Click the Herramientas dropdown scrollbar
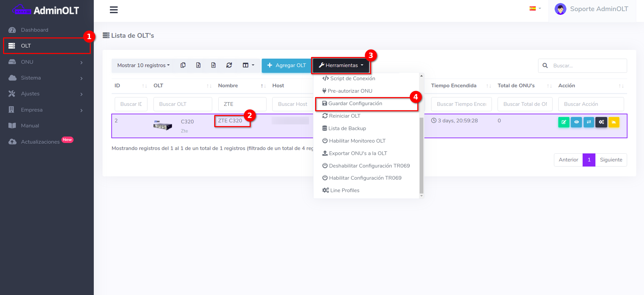644x295 pixels. [421, 155]
